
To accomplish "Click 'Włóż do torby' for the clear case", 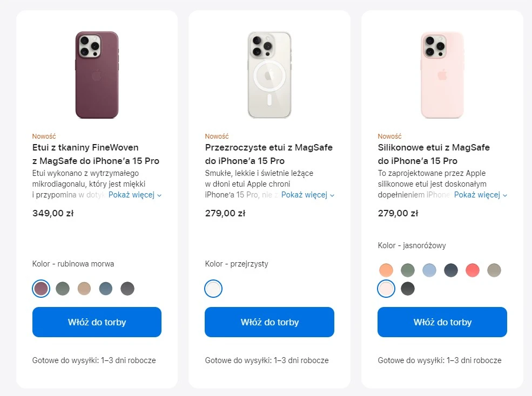I will click(270, 322).
